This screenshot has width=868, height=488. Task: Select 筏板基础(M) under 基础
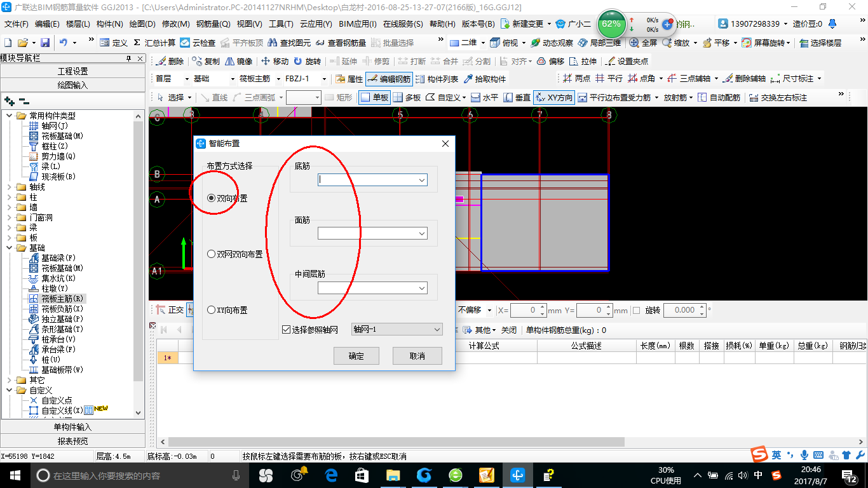tap(62, 268)
